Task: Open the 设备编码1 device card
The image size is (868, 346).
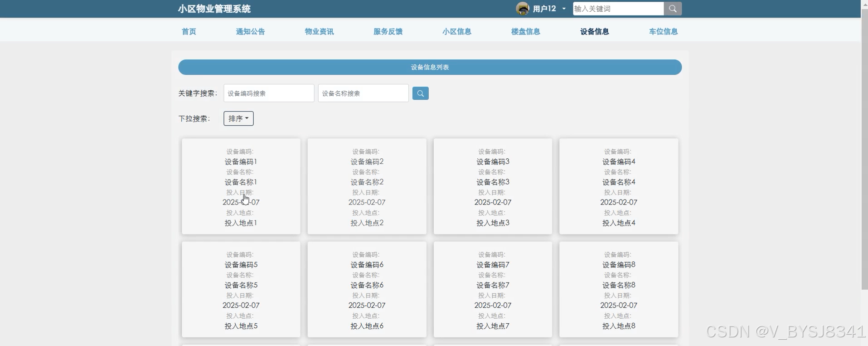Action: coord(241,186)
